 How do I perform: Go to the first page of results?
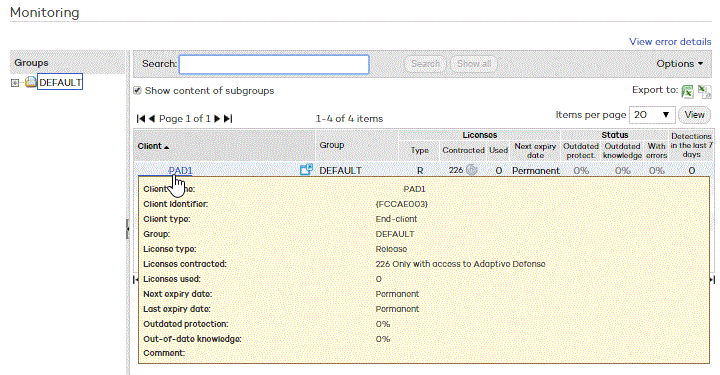tap(141, 118)
